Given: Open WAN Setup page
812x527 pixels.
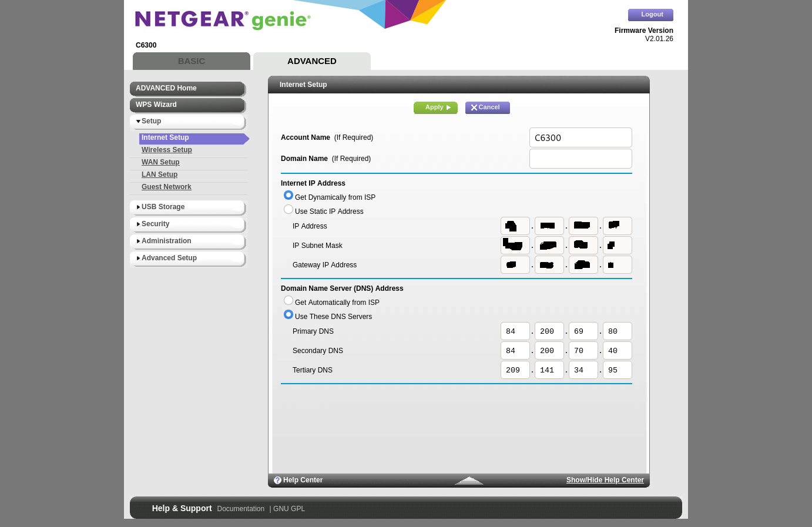Looking at the screenshot, I should point(160,162).
